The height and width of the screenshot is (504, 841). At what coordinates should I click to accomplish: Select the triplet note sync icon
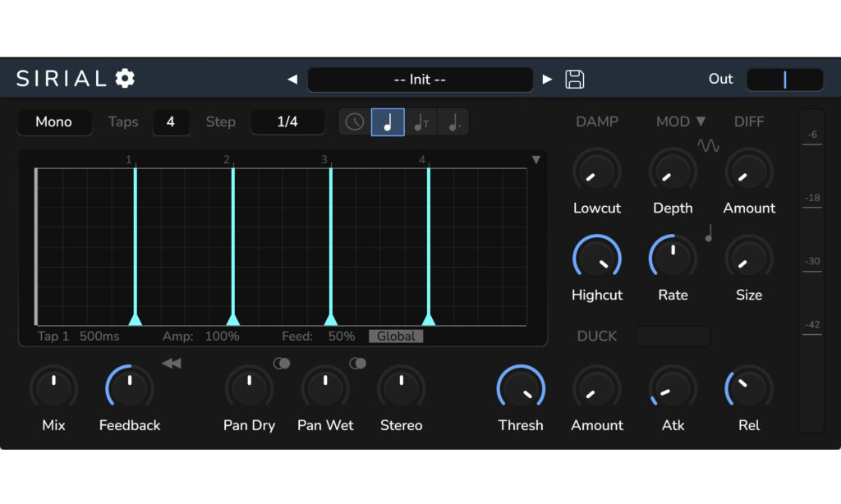(x=420, y=122)
